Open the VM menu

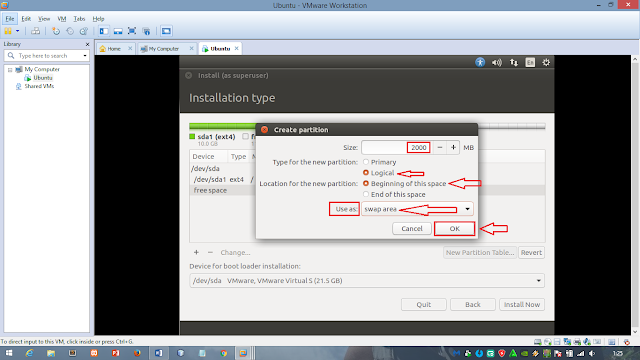pyautogui.click(x=62, y=19)
